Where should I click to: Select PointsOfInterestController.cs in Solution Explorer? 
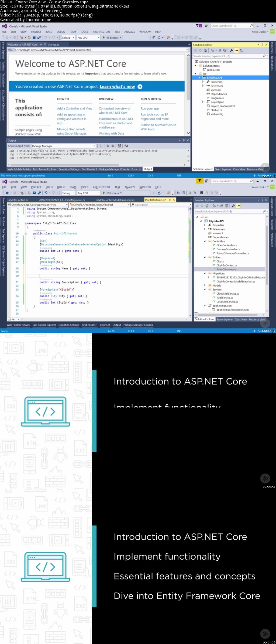click(233, 253)
